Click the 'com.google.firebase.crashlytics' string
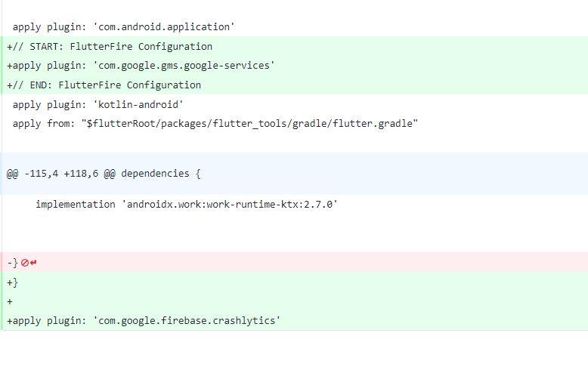Image resolution: width=588 pixels, height=367 pixels. [x=187, y=321]
